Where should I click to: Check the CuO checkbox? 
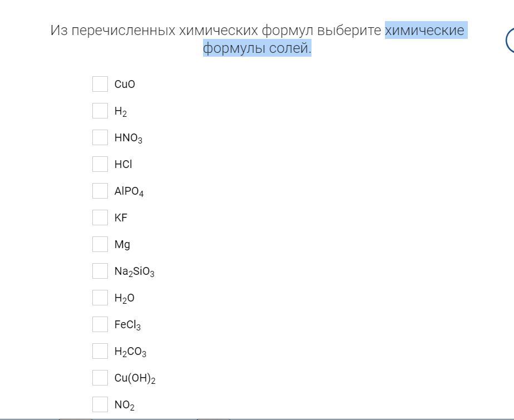[x=100, y=84]
